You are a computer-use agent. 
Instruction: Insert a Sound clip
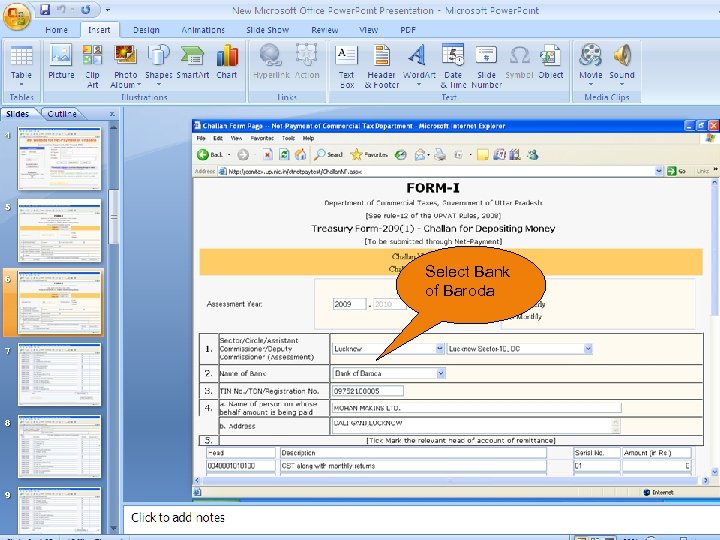(622, 65)
